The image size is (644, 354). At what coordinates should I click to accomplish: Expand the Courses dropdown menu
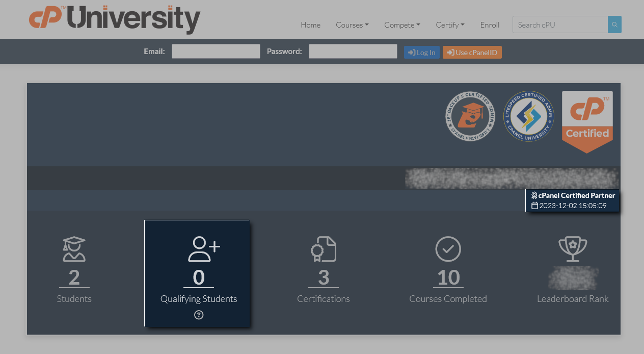click(x=352, y=24)
